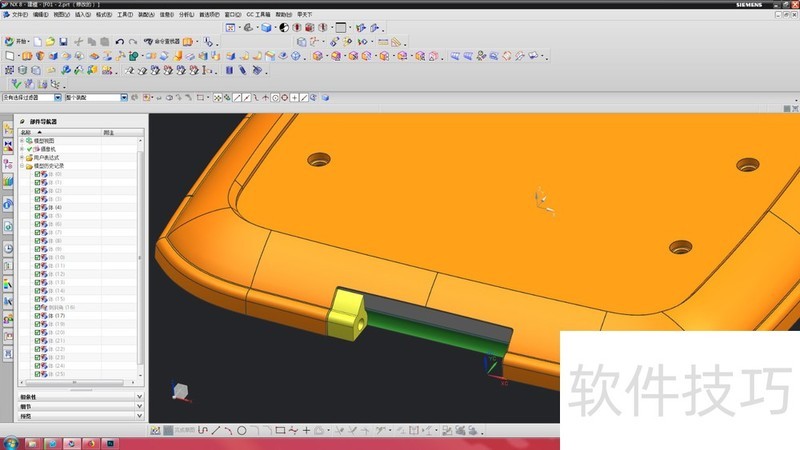Click the 开始 (Start) button in the toolbar

(19, 41)
